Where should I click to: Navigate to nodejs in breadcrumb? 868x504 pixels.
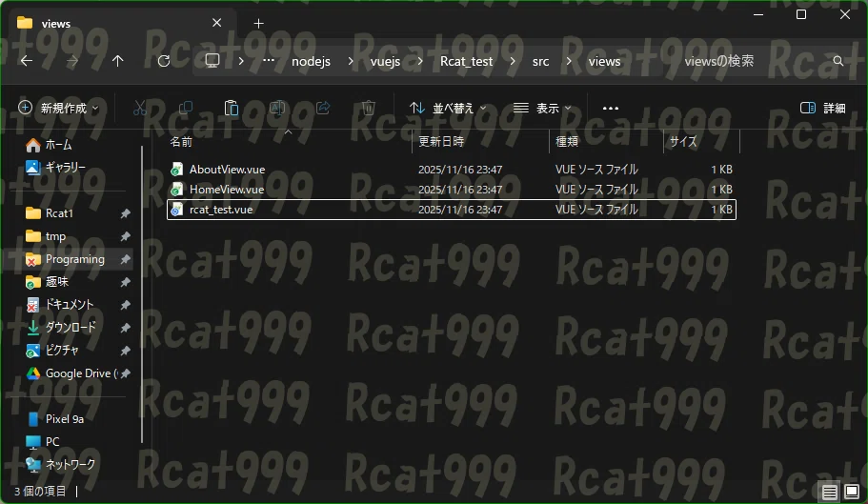pyautogui.click(x=312, y=61)
